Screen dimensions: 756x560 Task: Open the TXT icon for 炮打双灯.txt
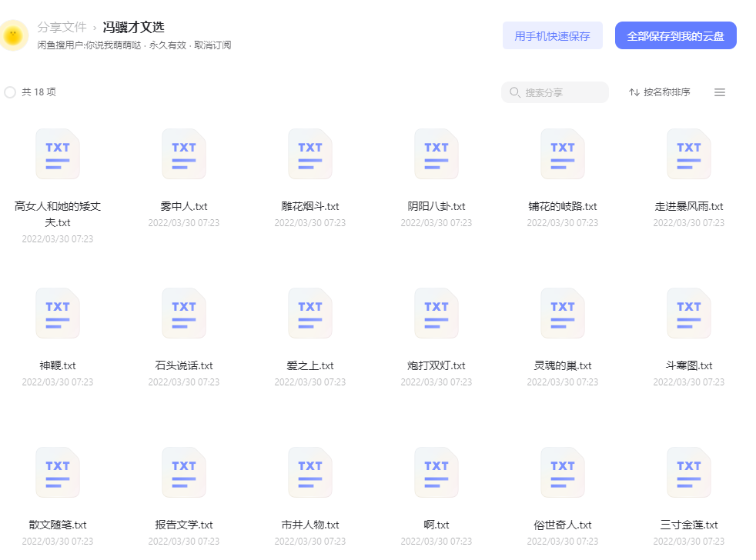coord(437,313)
